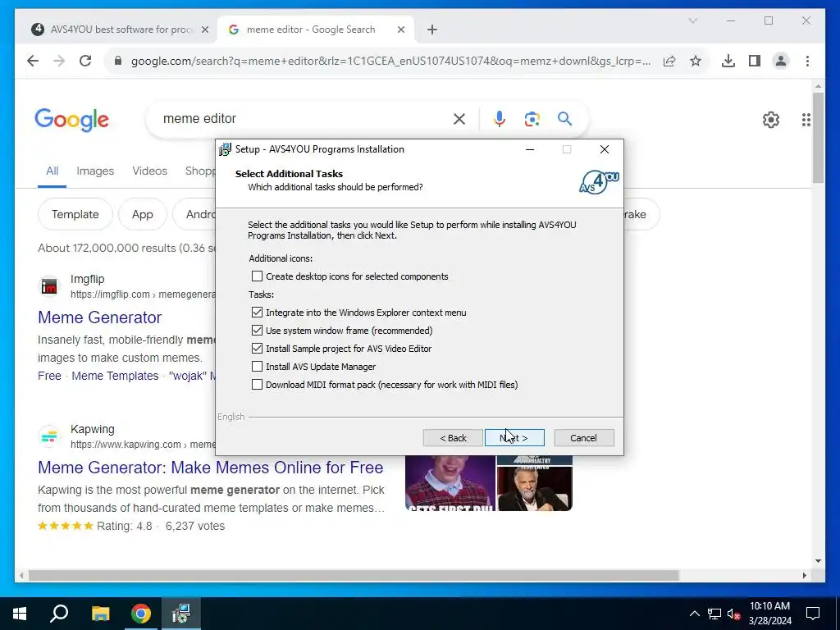Go back with the Back button
Image resolution: width=840 pixels, height=630 pixels.
[x=453, y=438]
